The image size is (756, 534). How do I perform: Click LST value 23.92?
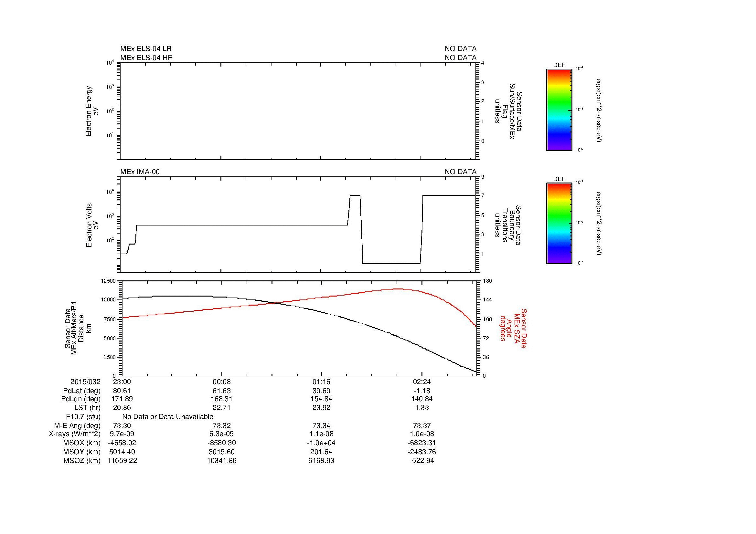[x=321, y=408]
